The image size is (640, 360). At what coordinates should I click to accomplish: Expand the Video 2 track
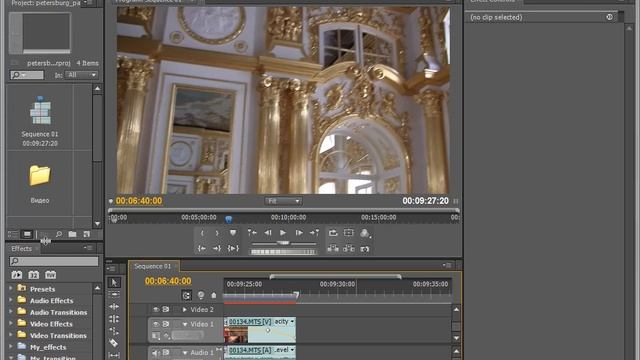tap(185, 310)
